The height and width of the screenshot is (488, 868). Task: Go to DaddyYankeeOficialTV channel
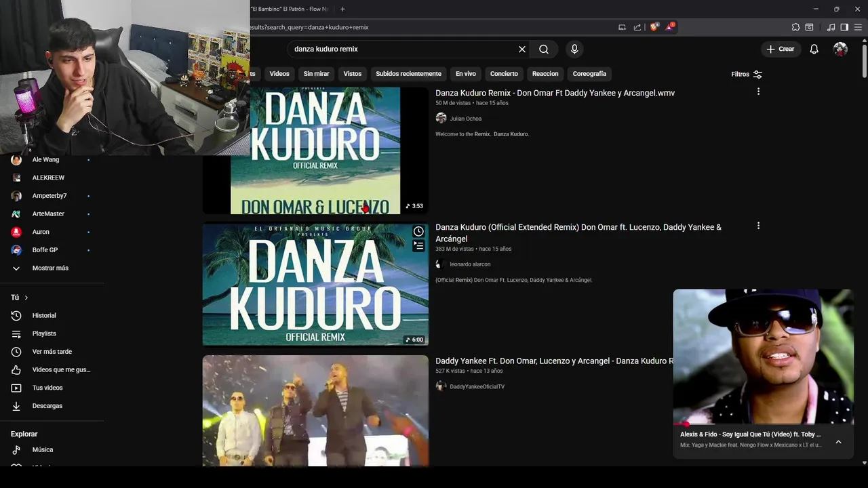click(x=477, y=387)
